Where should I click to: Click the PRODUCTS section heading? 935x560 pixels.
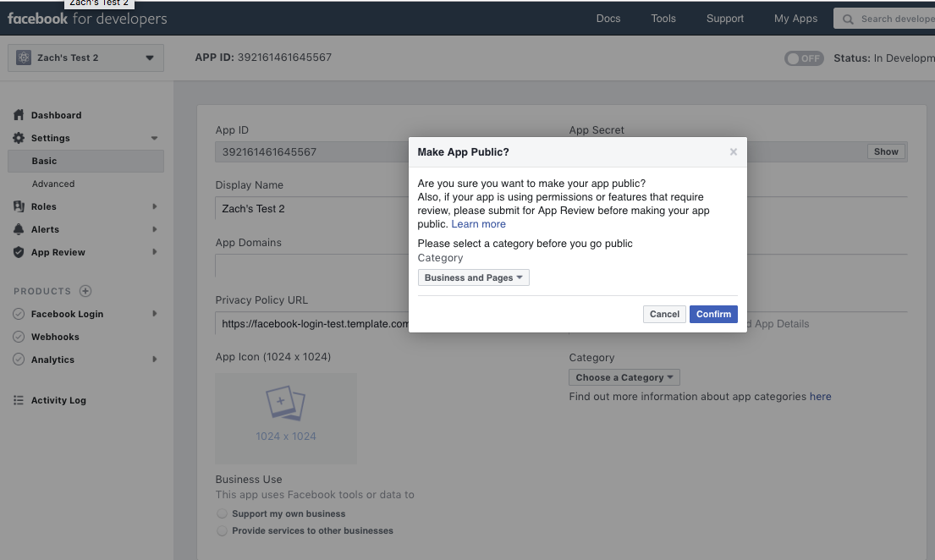42,291
